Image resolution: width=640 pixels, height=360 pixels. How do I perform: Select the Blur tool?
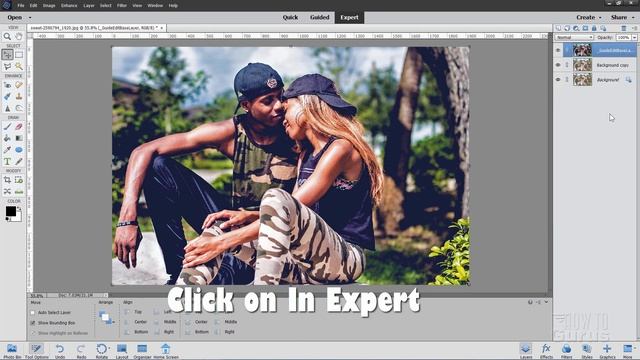pos(7,108)
